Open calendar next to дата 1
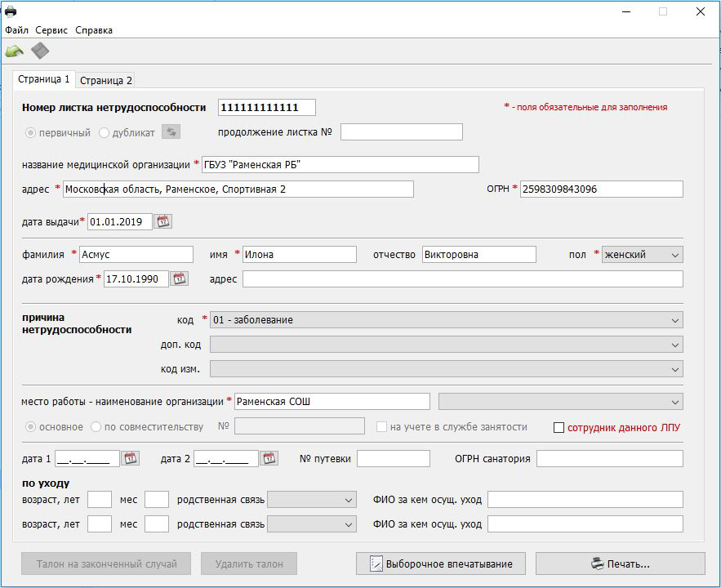The width and height of the screenshot is (721, 588). (x=131, y=458)
